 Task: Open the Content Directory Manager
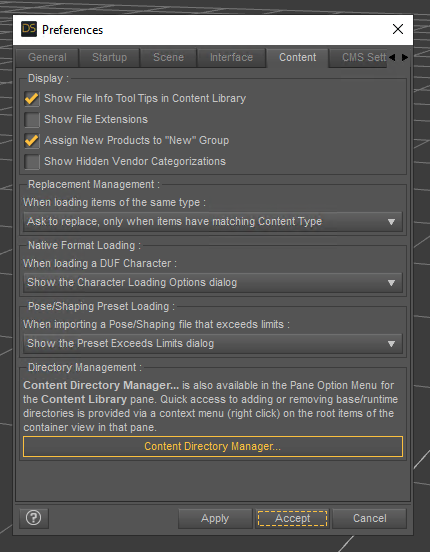[213, 446]
